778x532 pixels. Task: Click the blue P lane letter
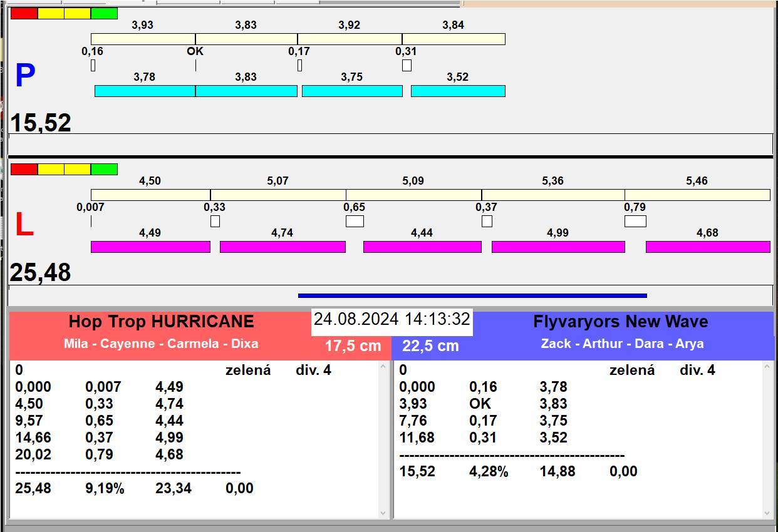(x=25, y=76)
